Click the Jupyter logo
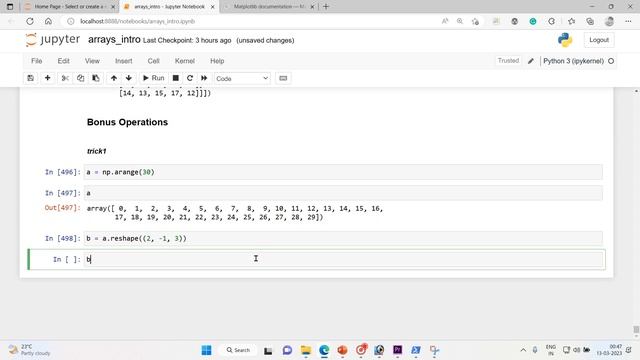This screenshot has width=640, height=360. coord(53,40)
